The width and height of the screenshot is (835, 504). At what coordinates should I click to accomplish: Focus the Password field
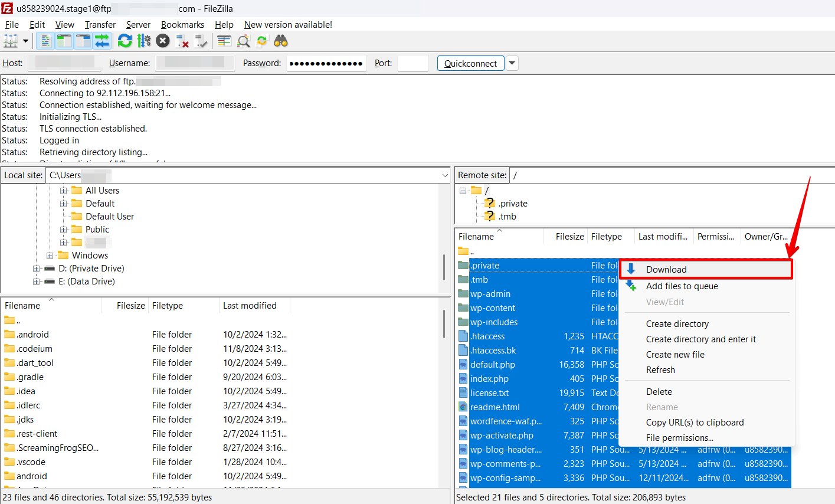tap(326, 63)
